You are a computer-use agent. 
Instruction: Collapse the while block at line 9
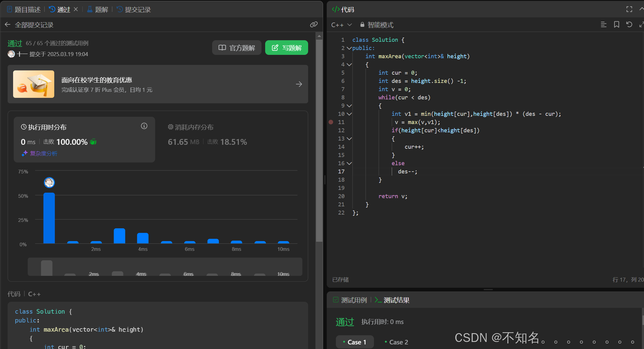[350, 106]
